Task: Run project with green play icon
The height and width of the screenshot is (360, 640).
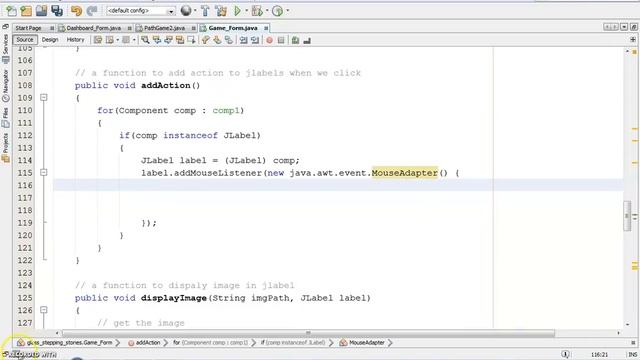Action: click(237, 11)
